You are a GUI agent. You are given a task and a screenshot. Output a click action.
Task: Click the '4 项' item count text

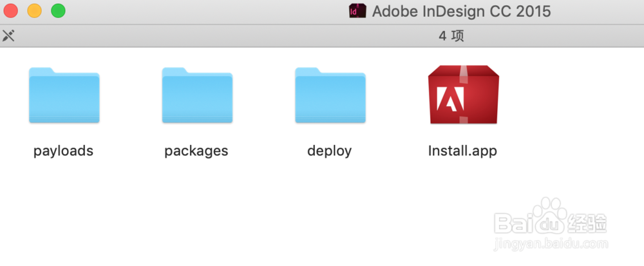(451, 36)
